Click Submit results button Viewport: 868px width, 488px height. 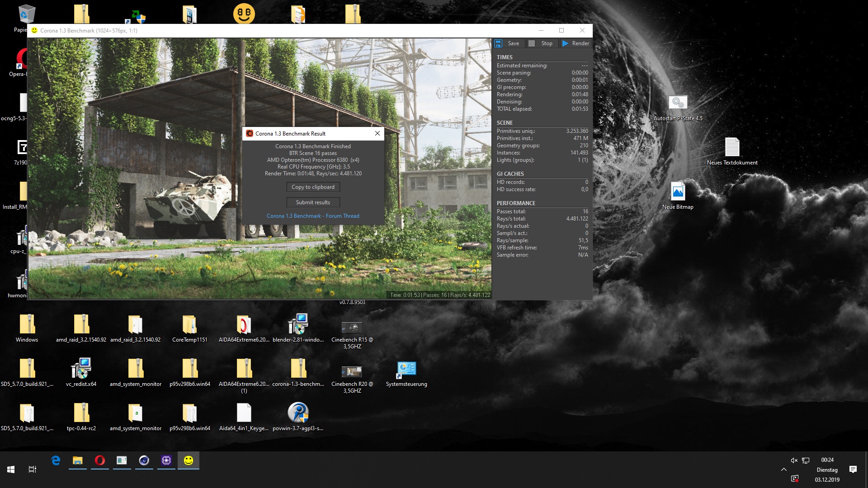pos(313,202)
